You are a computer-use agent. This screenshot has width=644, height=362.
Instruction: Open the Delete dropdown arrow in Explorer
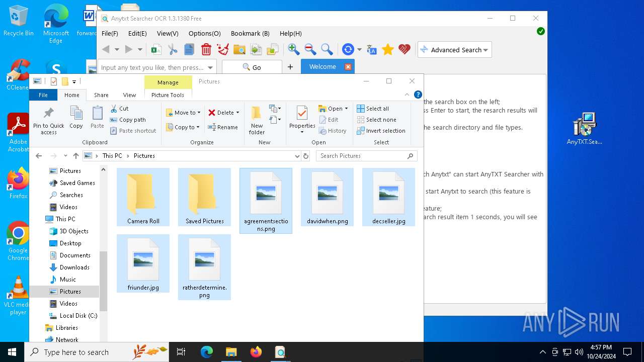(x=237, y=113)
